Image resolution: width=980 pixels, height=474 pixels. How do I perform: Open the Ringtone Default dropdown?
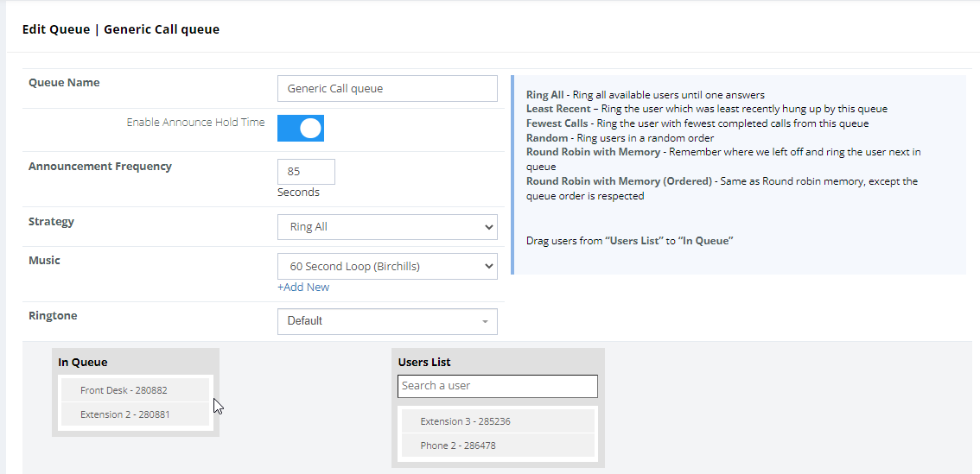click(x=387, y=321)
